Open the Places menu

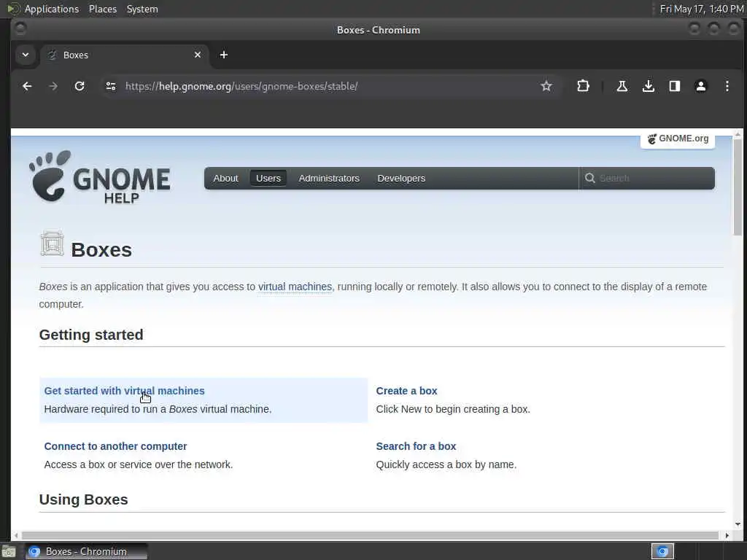[102, 9]
